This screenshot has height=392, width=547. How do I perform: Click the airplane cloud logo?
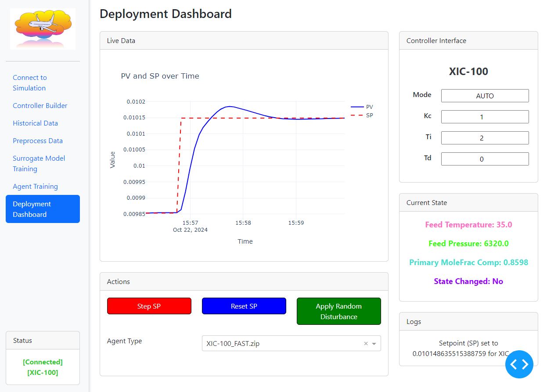click(x=43, y=29)
